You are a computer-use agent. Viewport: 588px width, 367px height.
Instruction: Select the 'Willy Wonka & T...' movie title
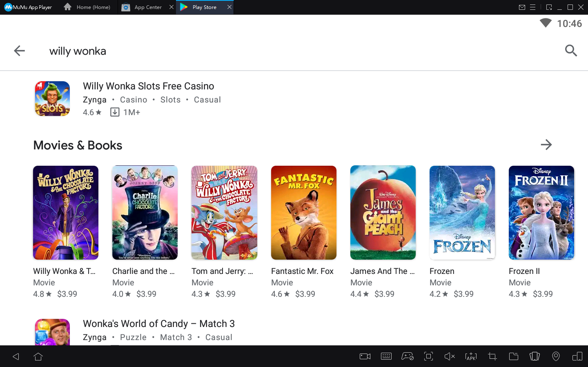(x=64, y=271)
